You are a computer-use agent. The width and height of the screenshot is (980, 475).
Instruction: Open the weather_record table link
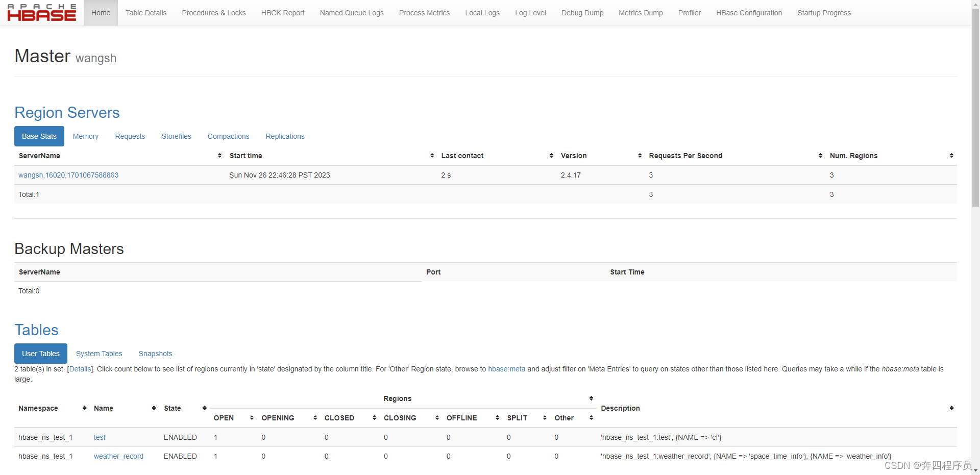pos(118,456)
